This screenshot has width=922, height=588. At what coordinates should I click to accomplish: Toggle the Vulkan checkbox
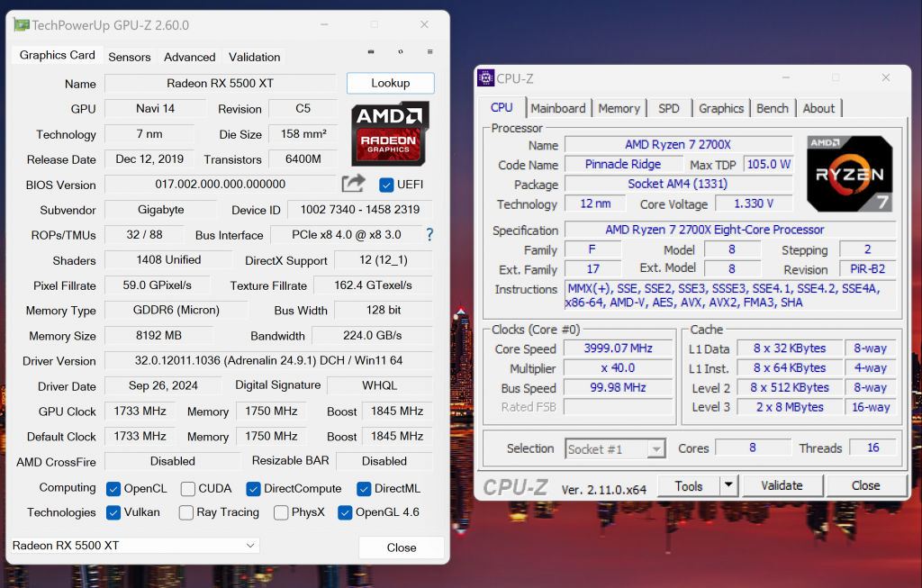(113, 512)
